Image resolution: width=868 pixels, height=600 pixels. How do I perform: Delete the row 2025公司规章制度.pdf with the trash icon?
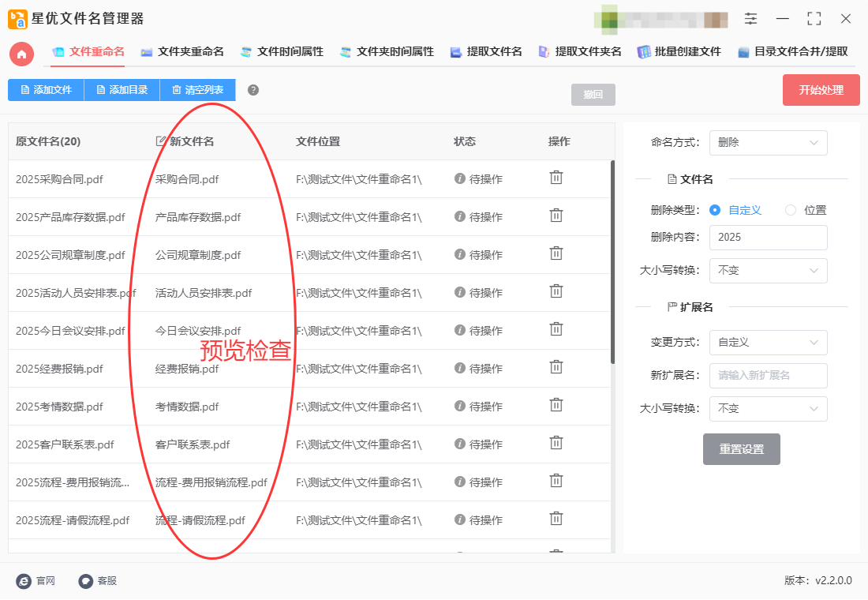coord(556,253)
